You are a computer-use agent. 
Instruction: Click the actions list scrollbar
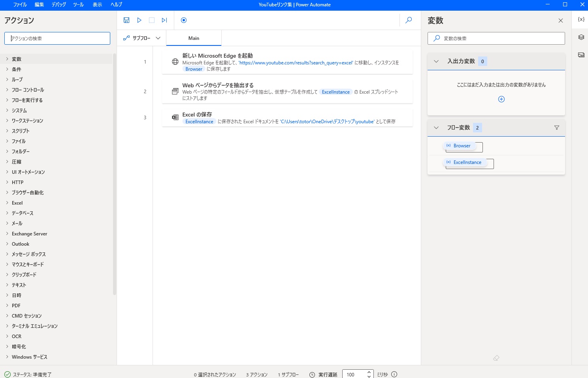[115, 175]
